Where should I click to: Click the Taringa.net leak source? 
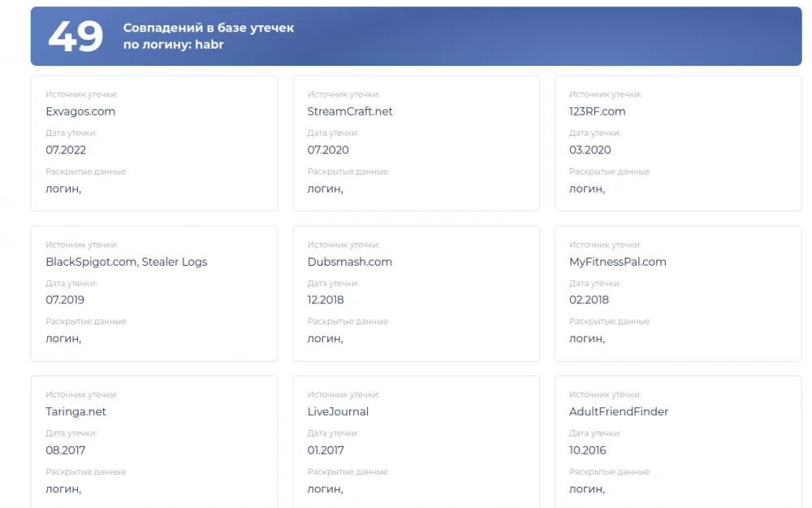pyautogui.click(x=76, y=411)
